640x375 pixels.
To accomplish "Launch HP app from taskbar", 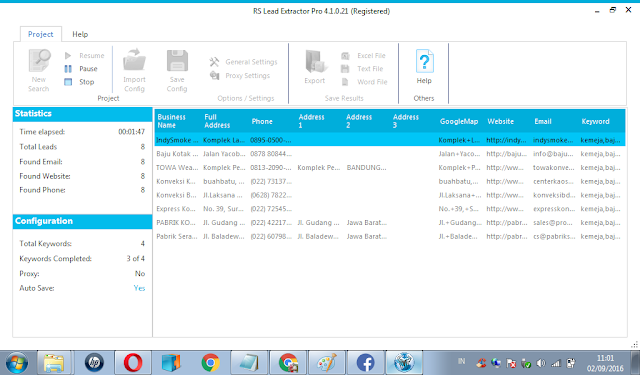I will click(94, 362).
